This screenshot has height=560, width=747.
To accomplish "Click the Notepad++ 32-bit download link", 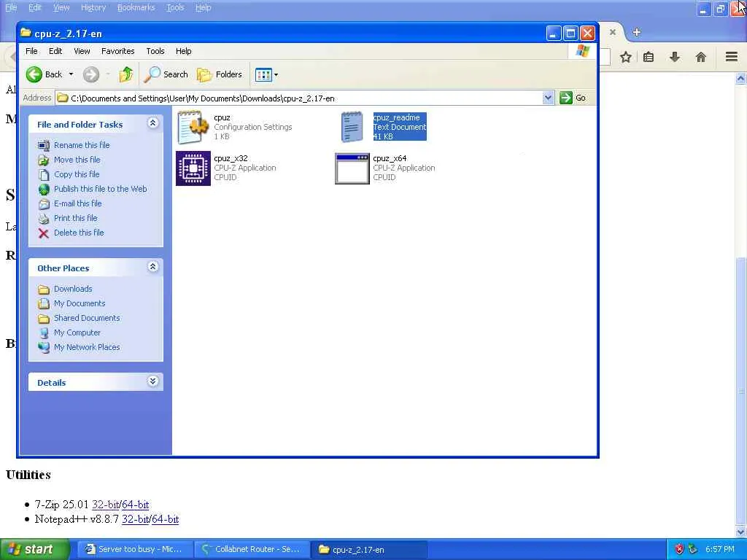I will (x=135, y=519).
